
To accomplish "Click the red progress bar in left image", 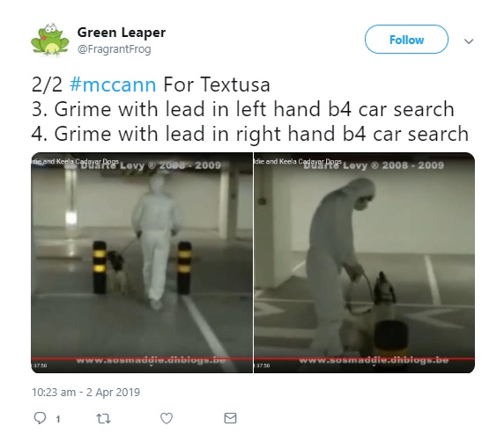I will (142, 358).
